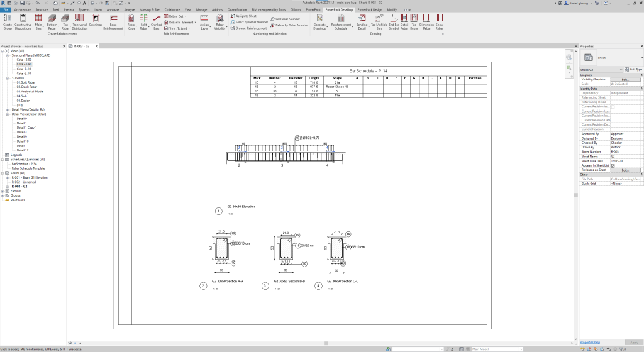The width and height of the screenshot is (644, 352).
Task: Click Set Rebar Number button
Action: coord(286,19)
